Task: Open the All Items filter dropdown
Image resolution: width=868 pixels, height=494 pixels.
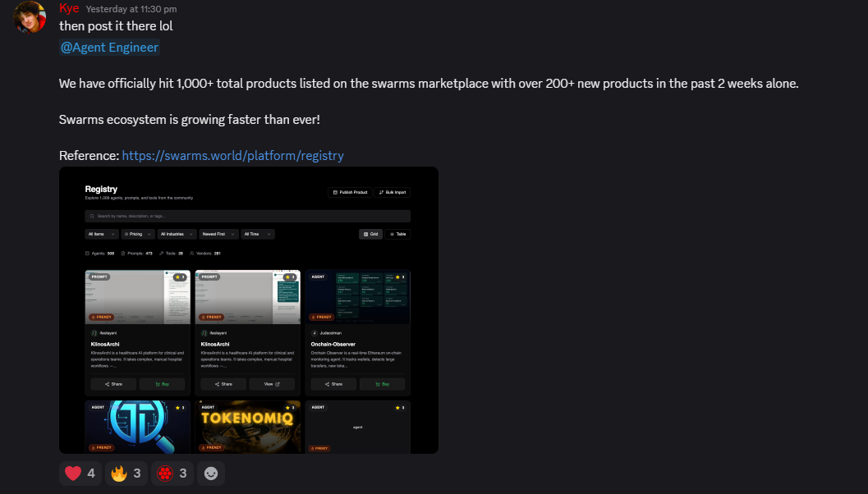Action: pyautogui.click(x=101, y=234)
